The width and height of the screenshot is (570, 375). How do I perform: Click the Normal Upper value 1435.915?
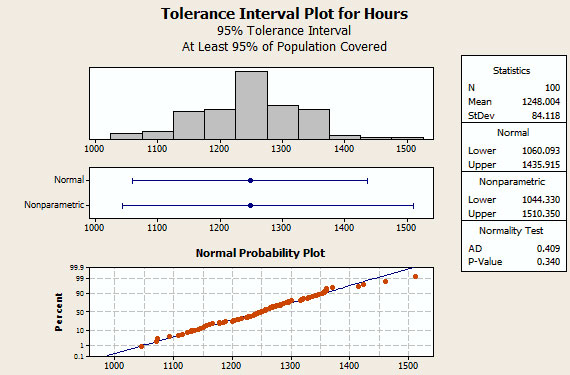[541, 165]
